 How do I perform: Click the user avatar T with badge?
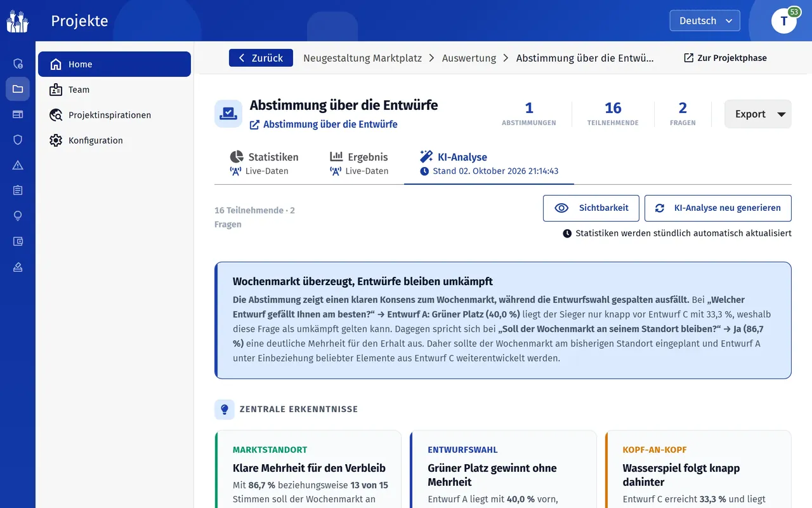[784, 21]
